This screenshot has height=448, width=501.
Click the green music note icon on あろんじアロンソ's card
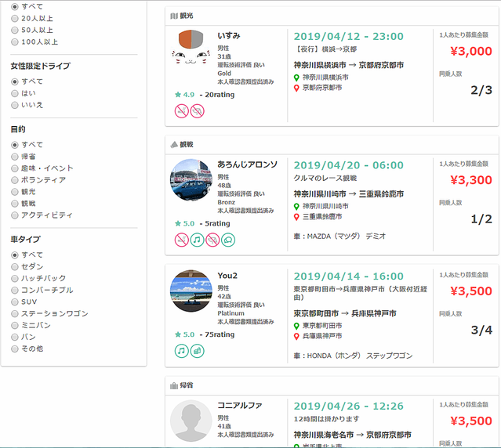click(197, 240)
